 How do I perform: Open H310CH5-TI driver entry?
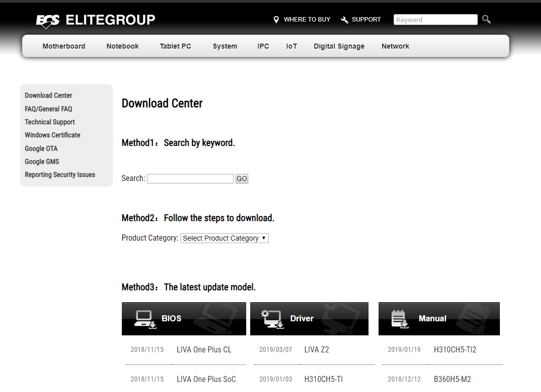[x=323, y=379]
